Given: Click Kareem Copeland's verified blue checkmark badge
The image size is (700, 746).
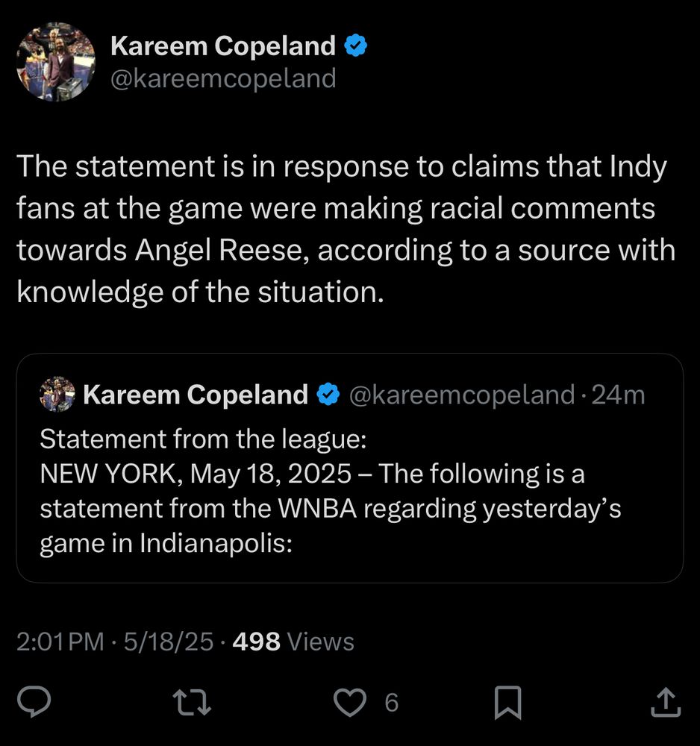Looking at the screenshot, I should tap(356, 46).
